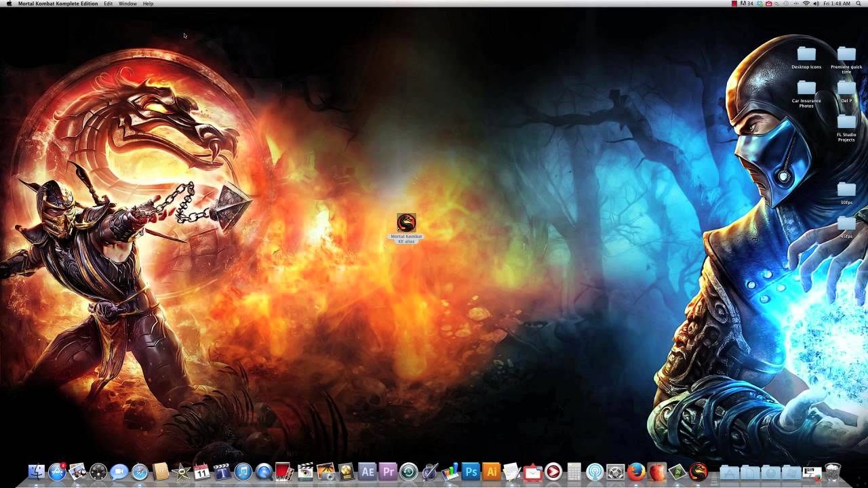This screenshot has width=868, height=488.
Task: Launch iTunes from the Dock
Action: (243, 472)
